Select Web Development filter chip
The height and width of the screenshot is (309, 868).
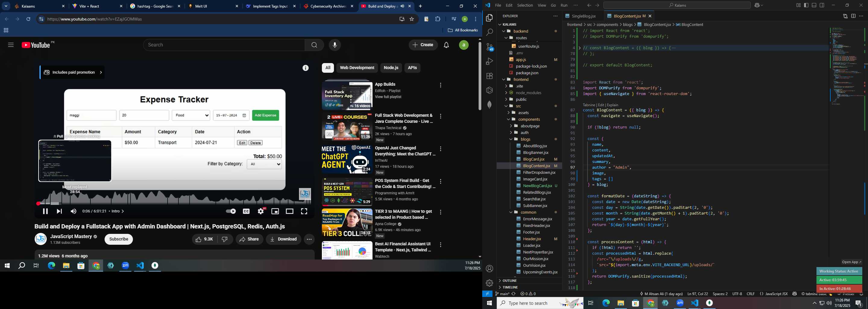coord(357,68)
